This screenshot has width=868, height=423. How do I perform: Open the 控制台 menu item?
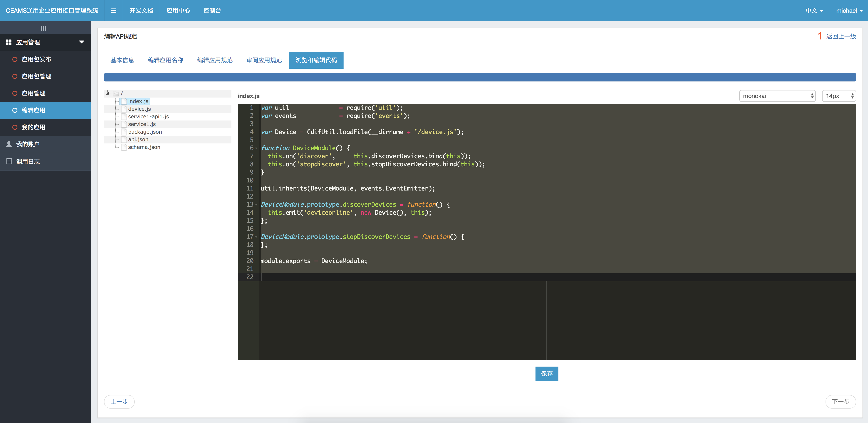tap(212, 10)
